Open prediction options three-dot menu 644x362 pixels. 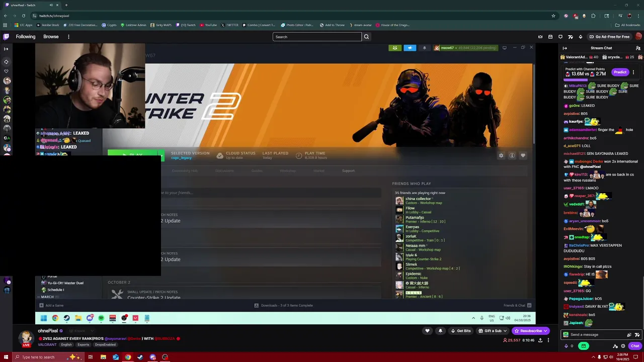tap(633, 72)
